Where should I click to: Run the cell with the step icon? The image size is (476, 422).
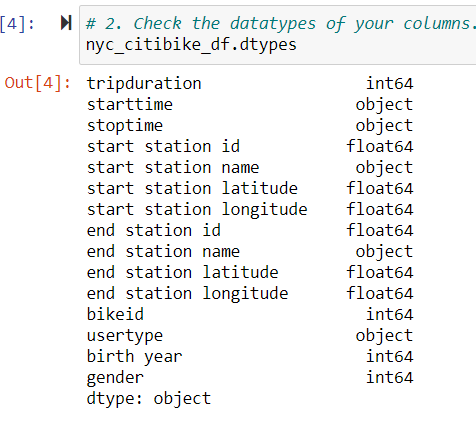66,23
